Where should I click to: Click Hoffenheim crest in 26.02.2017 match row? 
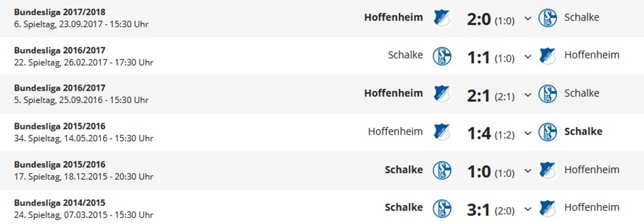pos(547,56)
